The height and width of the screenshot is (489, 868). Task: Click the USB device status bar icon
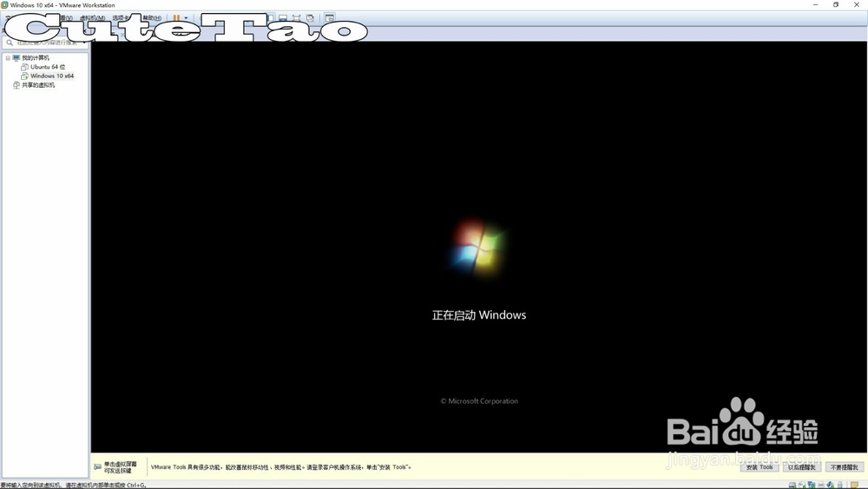click(839, 486)
